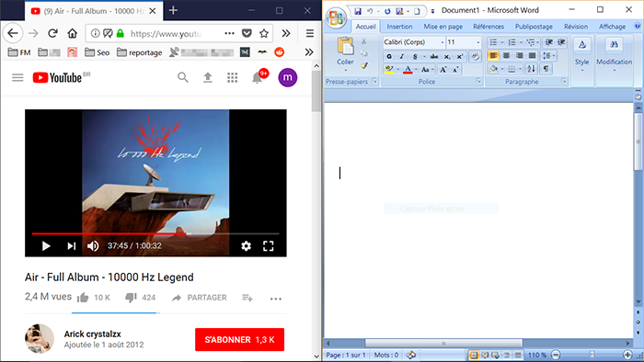
Task: Undo the last action in Word
Action: pos(370,11)
